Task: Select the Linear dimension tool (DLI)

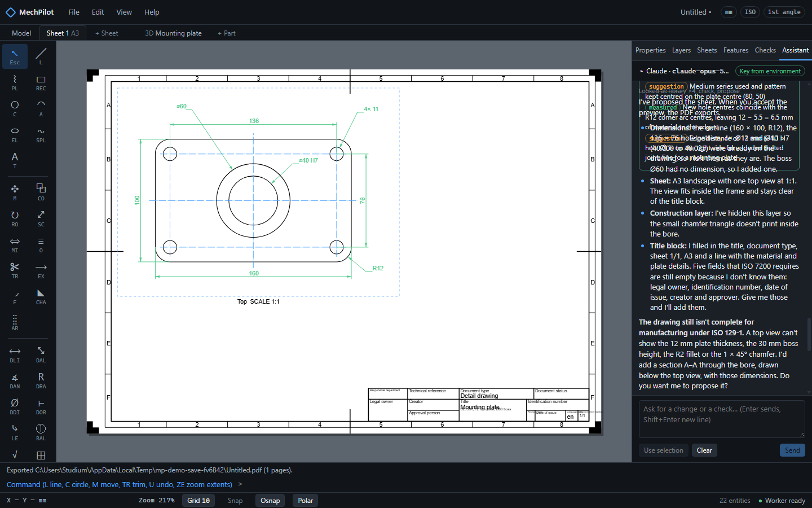Action: (15, 354)
